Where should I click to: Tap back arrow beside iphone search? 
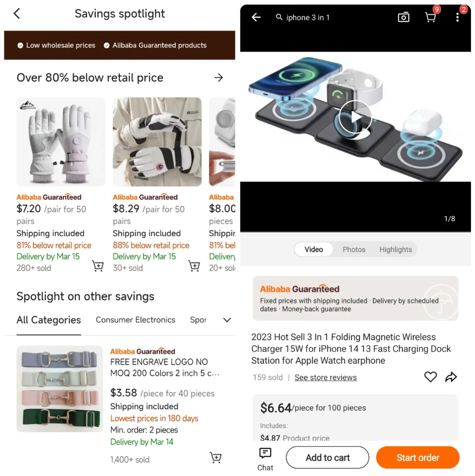256,17
